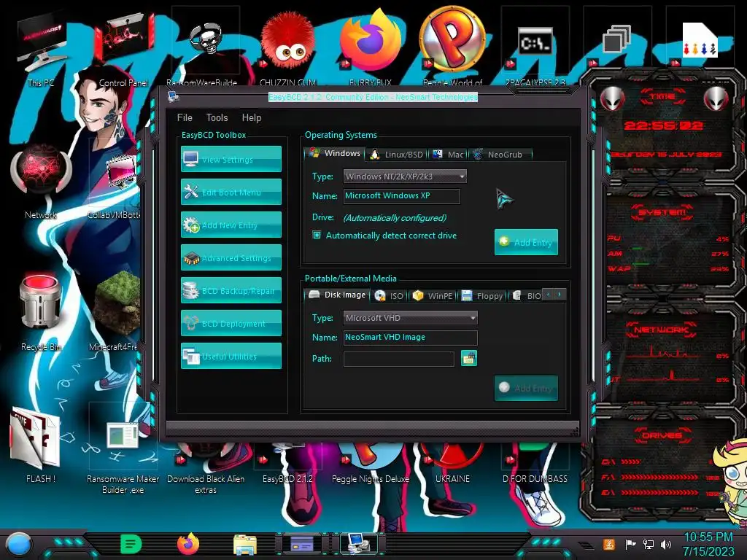Select the Disk Image media tab

(x=337, y=295)
